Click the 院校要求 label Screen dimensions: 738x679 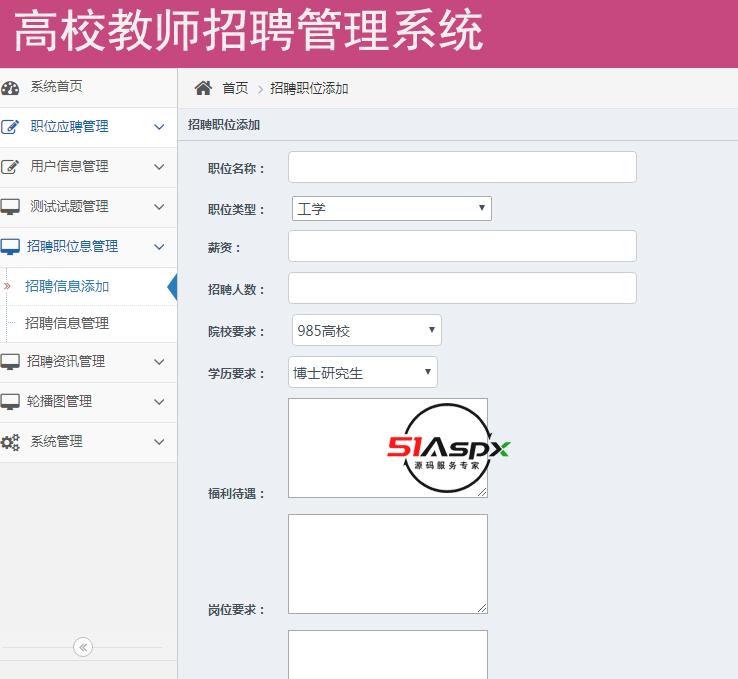coord(236,332)
